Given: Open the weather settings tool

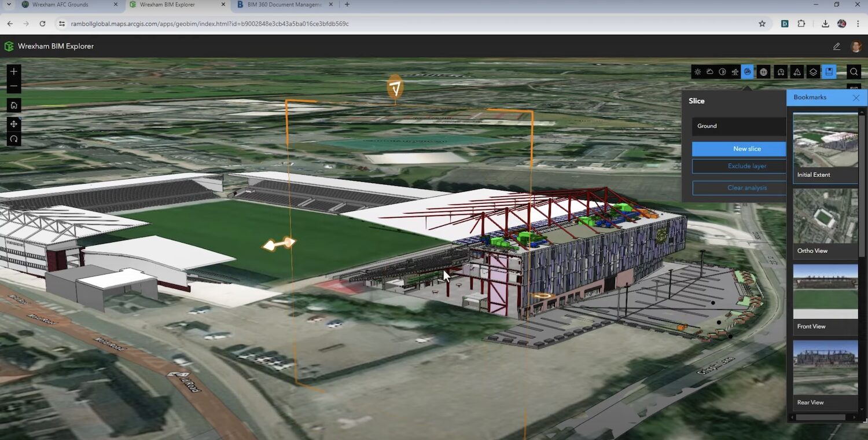Looking at the screenshot, I should pyautogui.click(x=710, y=72).
